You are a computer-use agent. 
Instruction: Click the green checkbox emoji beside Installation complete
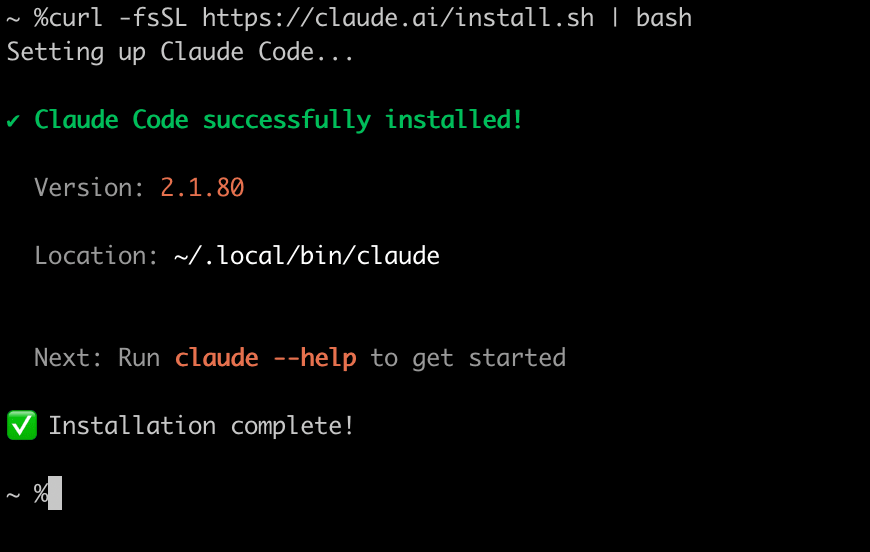21,426
